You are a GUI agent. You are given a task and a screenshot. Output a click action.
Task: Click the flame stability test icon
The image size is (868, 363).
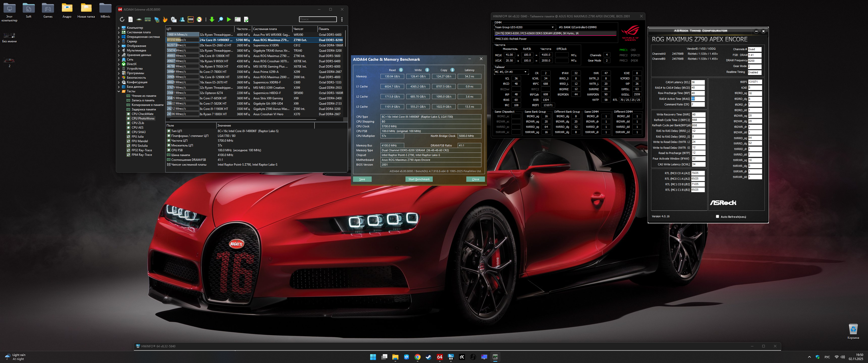[165, 19]
